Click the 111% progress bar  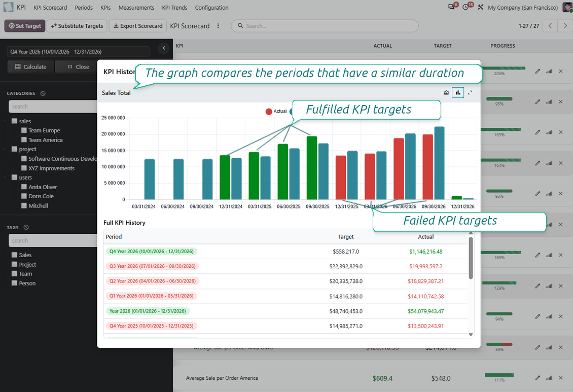[499, 375]
